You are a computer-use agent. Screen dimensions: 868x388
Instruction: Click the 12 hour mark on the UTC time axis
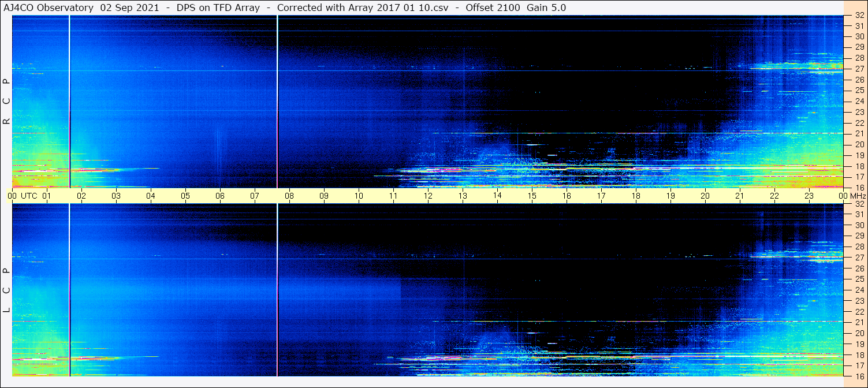pyautogui.click(x=428, y=196)
